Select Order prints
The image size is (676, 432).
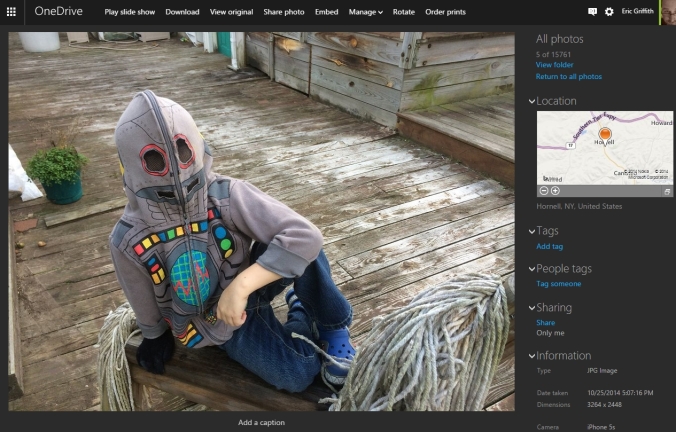(x=445, y=12)
